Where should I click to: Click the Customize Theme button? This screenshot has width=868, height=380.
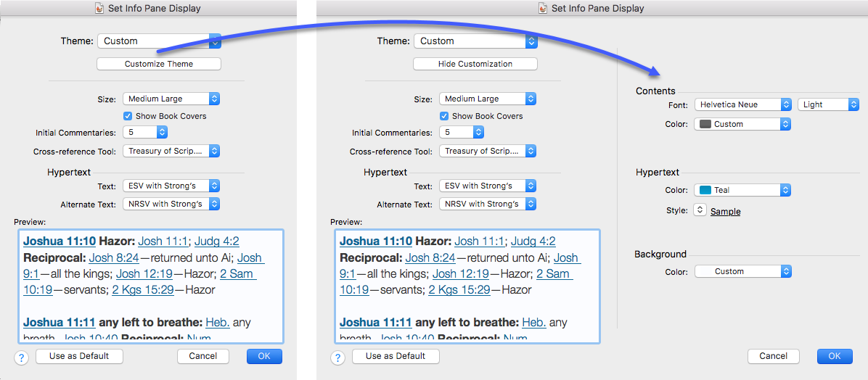tap(159, 64)
